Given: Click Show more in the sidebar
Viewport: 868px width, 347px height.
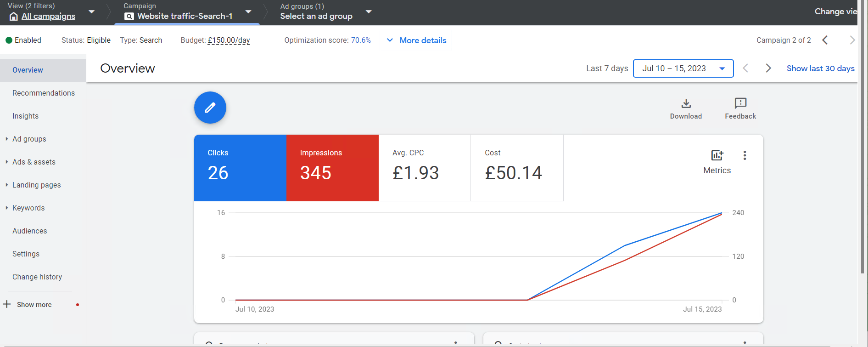Looking at the screenshot, I should point(34,305).
